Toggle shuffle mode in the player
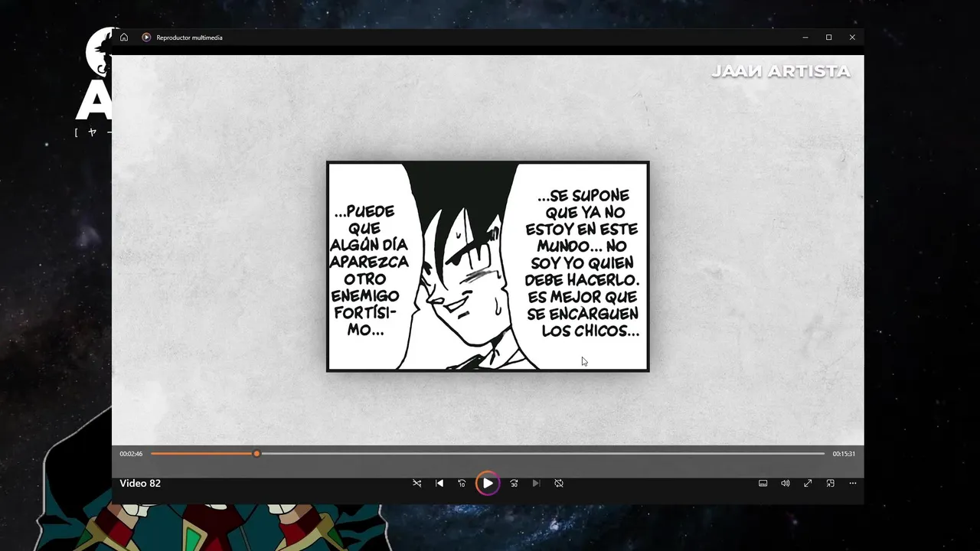 416,484
